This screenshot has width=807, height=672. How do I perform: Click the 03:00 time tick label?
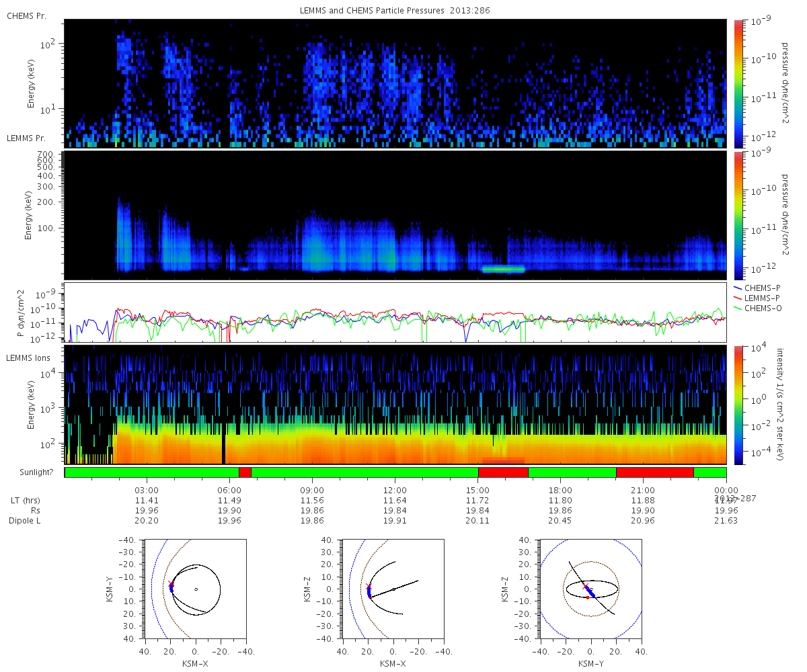tap(147, 490)
